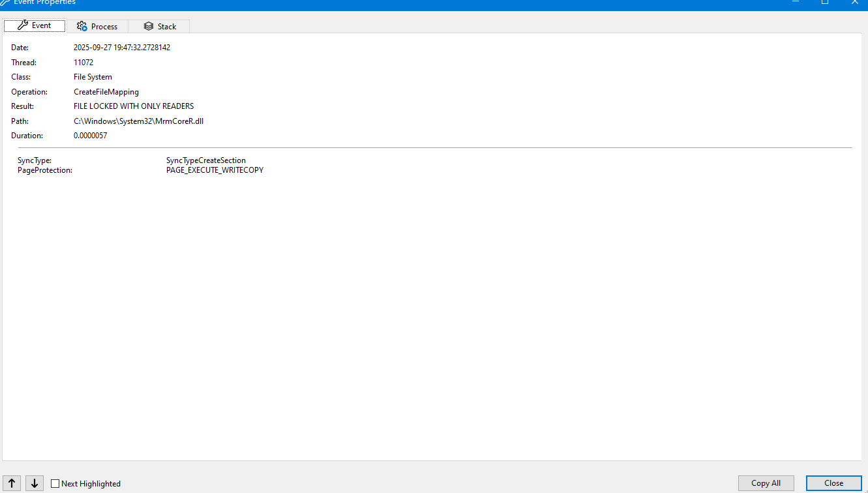Click the Duration value 0.0000057
The width and height of the screenshot is (868, 493).
pos(90,136)
